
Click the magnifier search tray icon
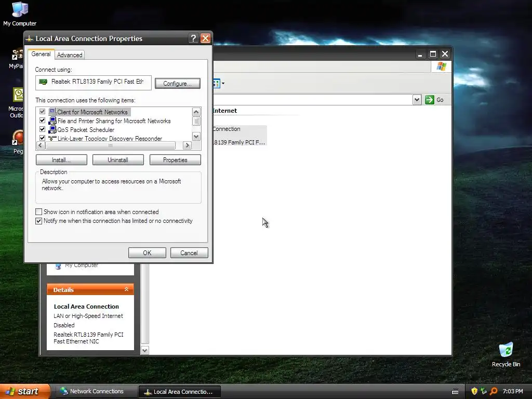[494, 391]
